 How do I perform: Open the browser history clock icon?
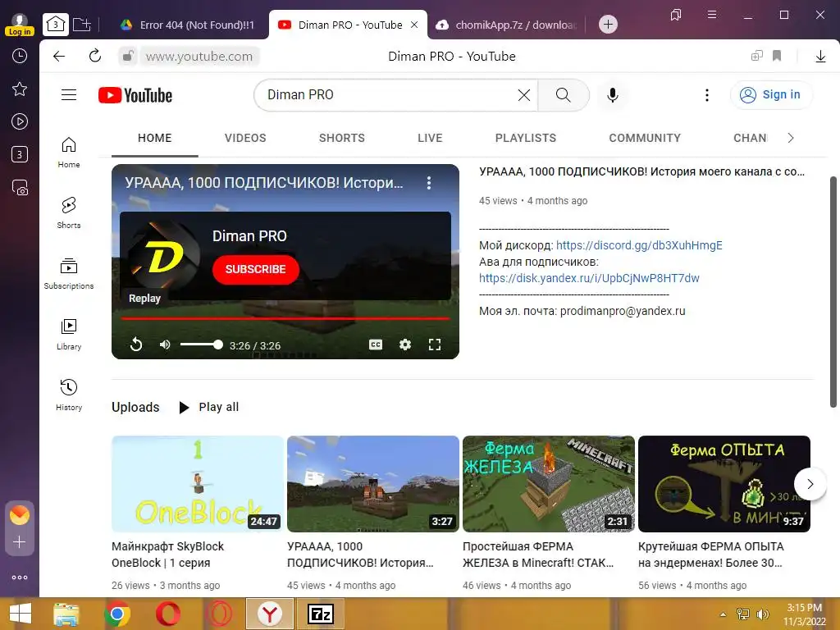pos(20,56)
